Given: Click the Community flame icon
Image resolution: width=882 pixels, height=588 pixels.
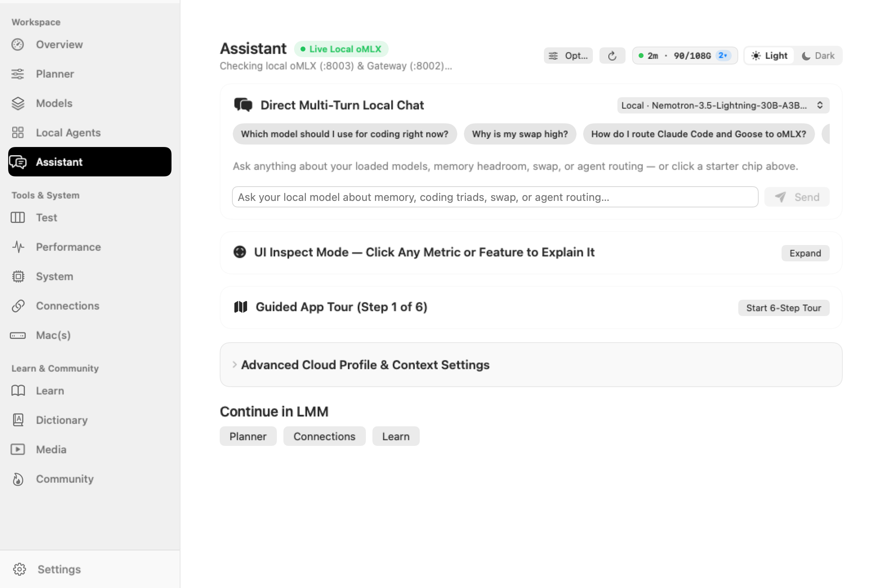Looking at the screenshot, I should [18, 479].
